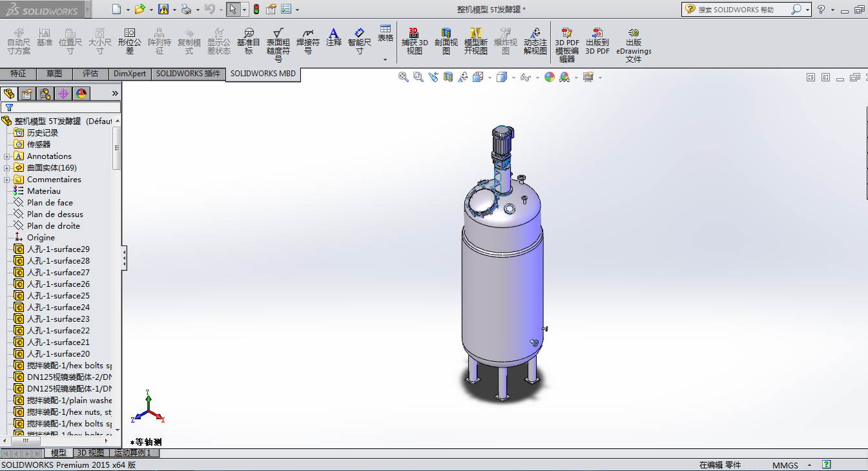Collapse the feature tree panel handle
Viewport: 868px width, 471px height.
pos(124,258)
